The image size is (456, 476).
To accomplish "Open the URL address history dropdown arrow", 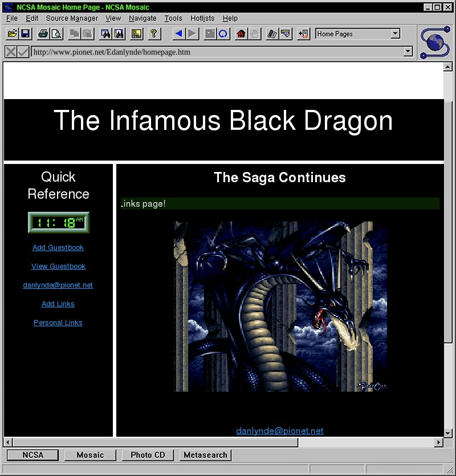I will (408, 52).
